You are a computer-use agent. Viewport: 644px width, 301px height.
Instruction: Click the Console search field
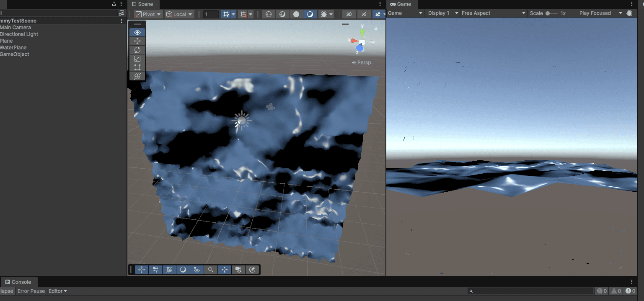[x=530, y=291]
